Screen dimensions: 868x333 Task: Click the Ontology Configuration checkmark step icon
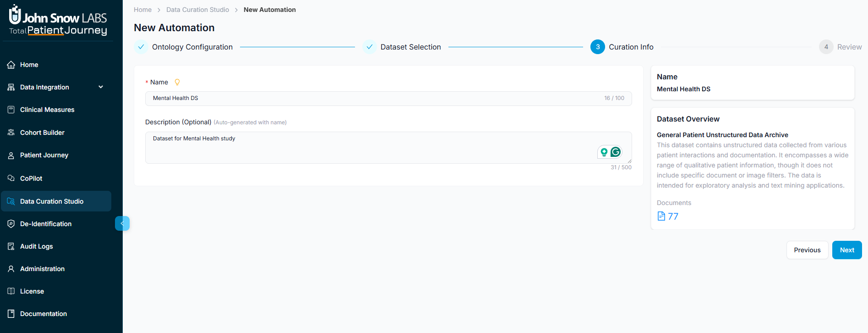point(141,47)
